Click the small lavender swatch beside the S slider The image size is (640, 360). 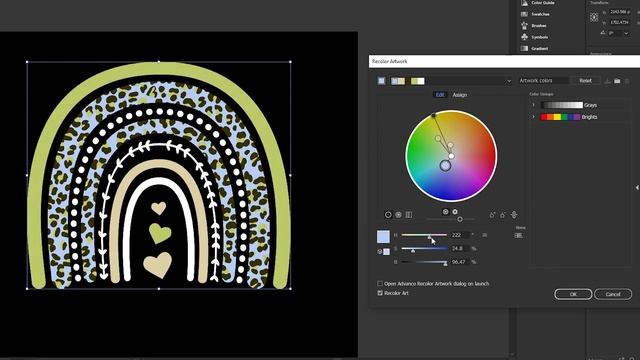click(387, 252)
